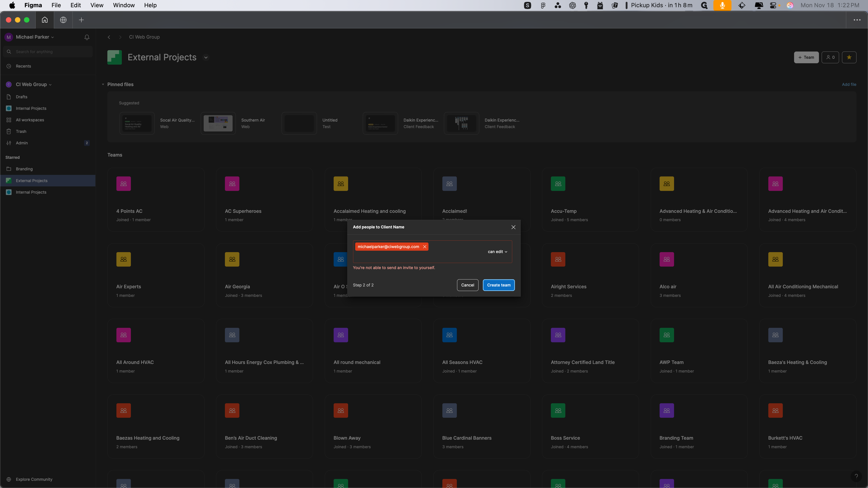Click Explore Community link

pyautogui.click(x=34, y=479)
